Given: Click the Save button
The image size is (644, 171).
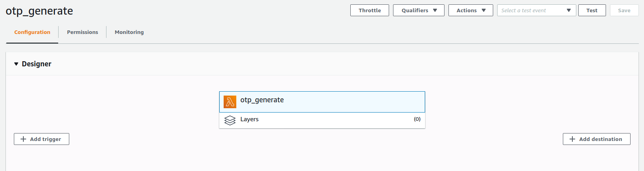Looking at the screenshot, I should pyautogui.click(x=624, y=10).
